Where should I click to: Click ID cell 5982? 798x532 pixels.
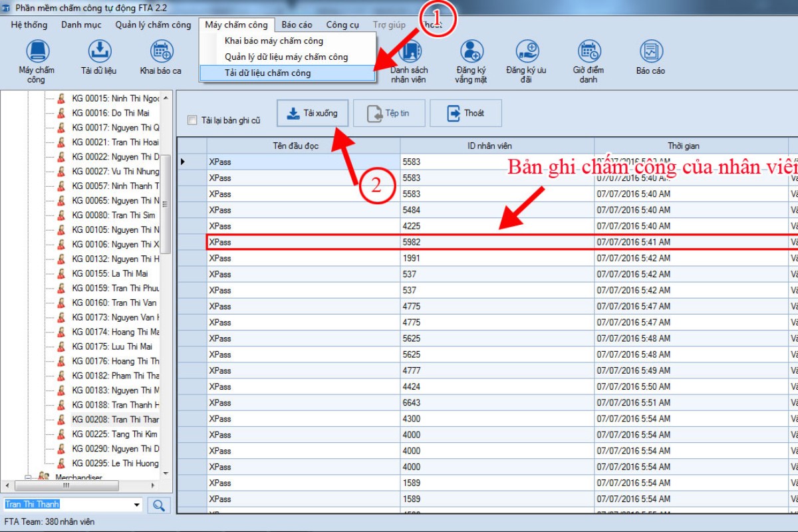497,242
